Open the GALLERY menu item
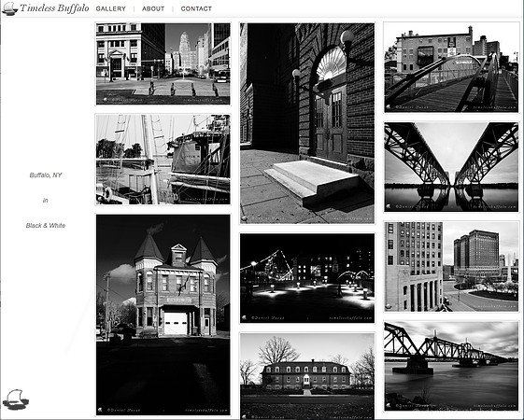The height and width of the screenshot is (420, 524). click(x=110, y=8)
